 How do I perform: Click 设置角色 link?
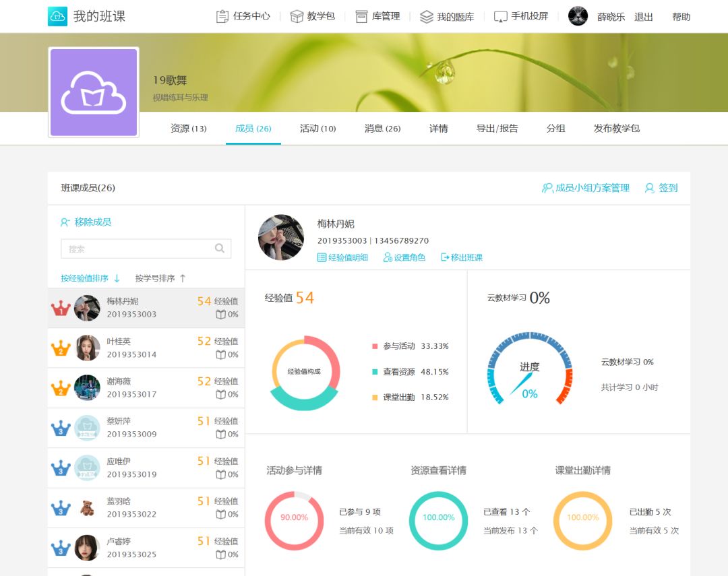click(404, 257)
